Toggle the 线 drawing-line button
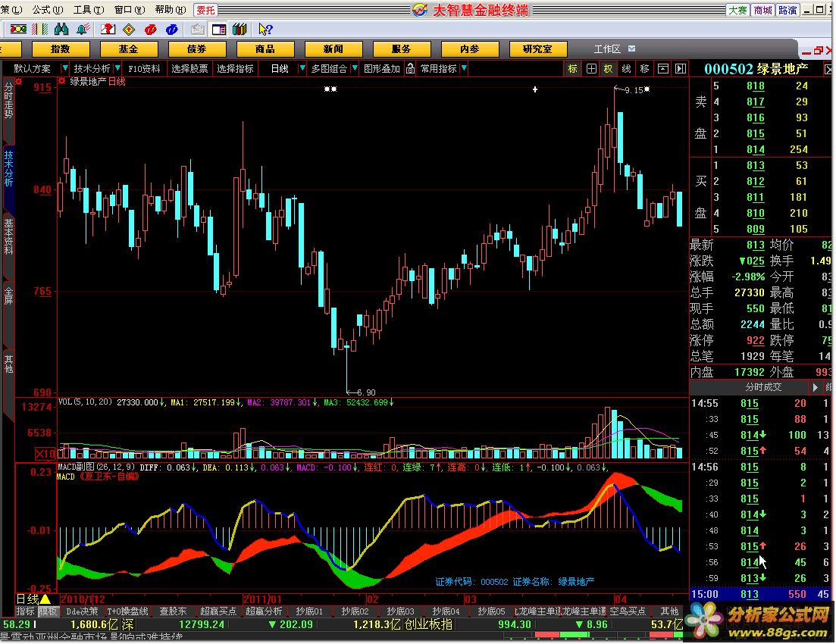This screenshot has width=836, height=644. coord(627,68)
